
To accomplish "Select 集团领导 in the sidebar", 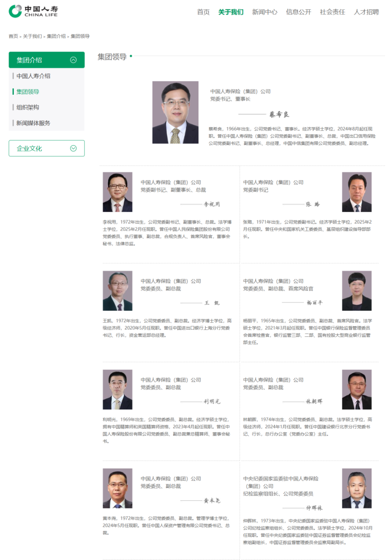I will tap(28, 92).
